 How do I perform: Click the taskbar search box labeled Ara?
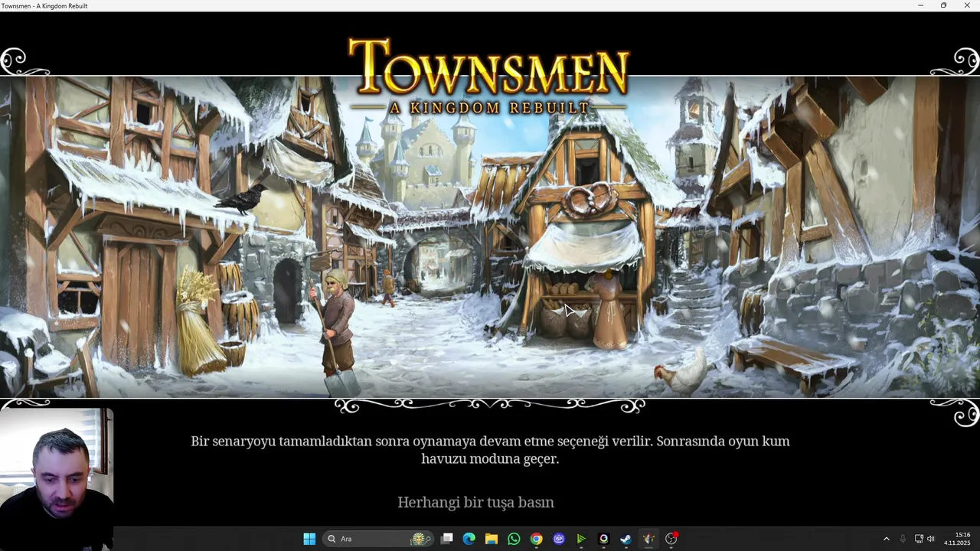pos(379,539)
